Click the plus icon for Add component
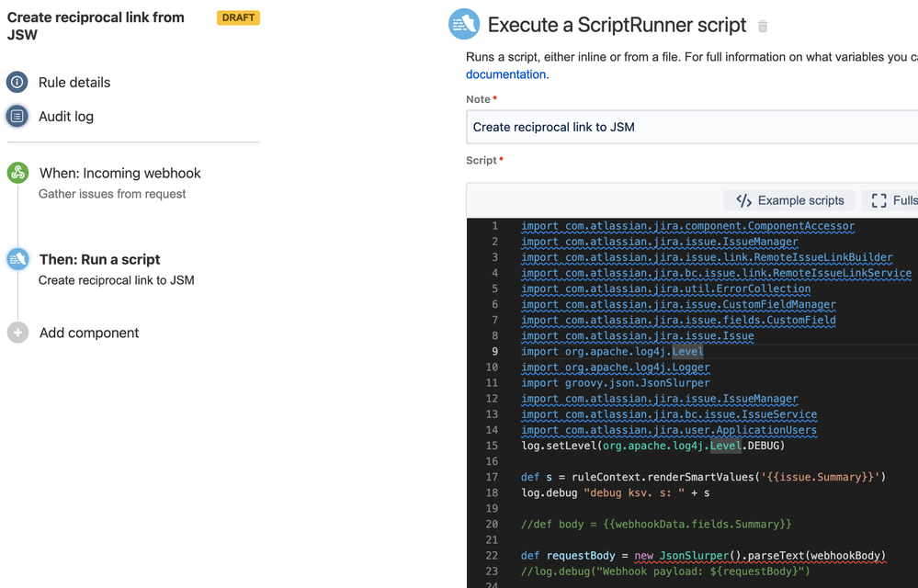The height and width of the screenshot is (588, 918). [17, 333]
